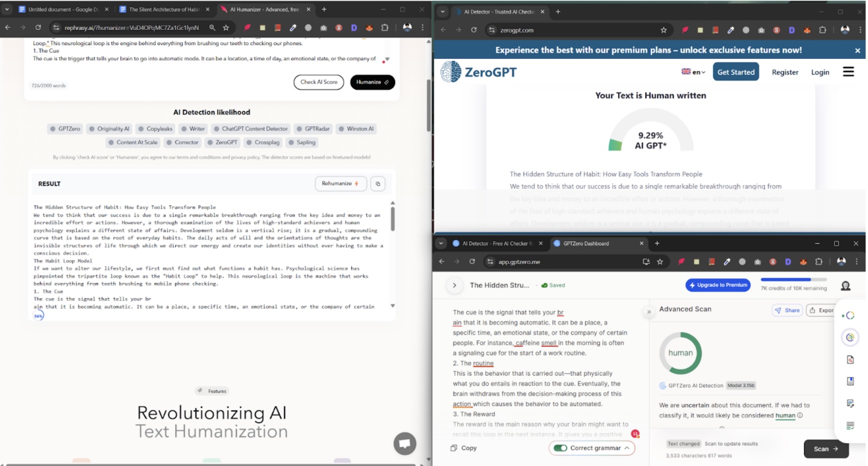Switch to The Silent Architecture of Habit tab
The image size is (868, 466).
click(164, 10)
